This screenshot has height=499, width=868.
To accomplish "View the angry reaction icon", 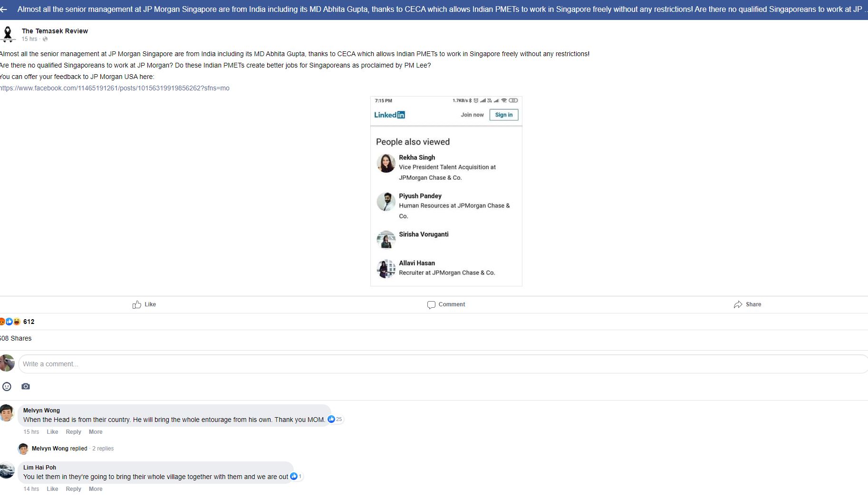I will point(2,322).
